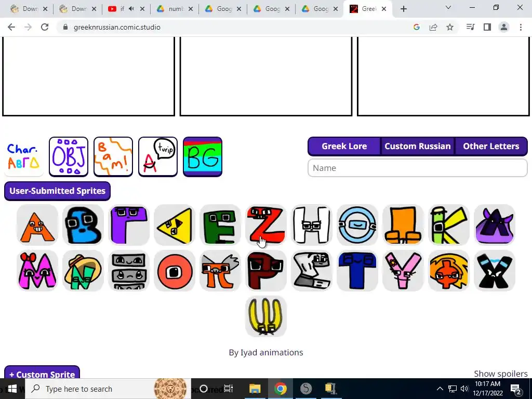This screenshot has width=532, height=399.
Task: Click the first empty comic panel
Action: pyautogui.click(x=88, y=76)
